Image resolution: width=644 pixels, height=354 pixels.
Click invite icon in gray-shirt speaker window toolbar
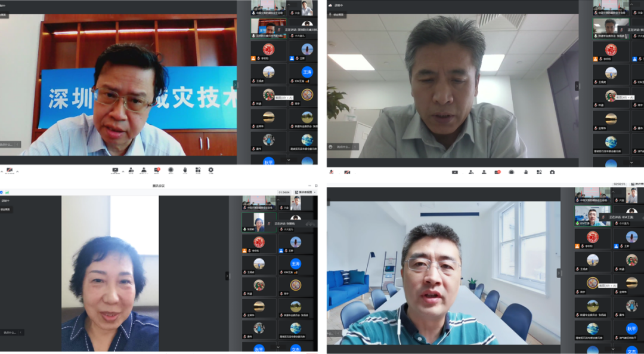point(470,173)
